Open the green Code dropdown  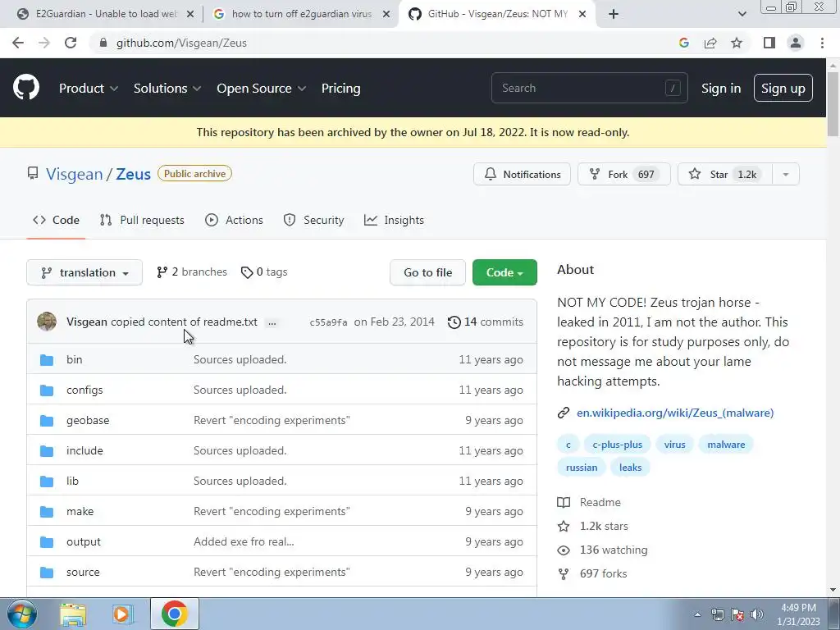[x=504, y=272]
